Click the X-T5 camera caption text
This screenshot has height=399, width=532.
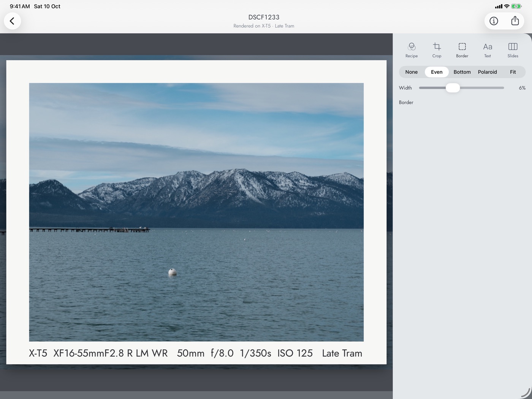point(38,353)
